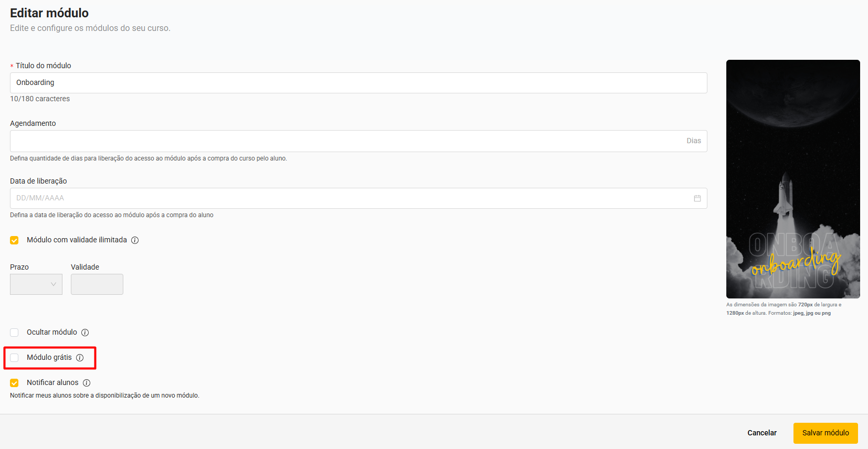Click the Validade input box
This screenshot has width=868, height=449.
(97, 284)
